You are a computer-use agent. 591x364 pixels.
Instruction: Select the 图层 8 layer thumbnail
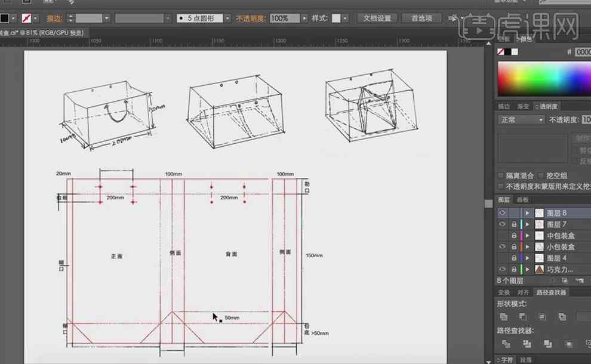coord(540,213)
